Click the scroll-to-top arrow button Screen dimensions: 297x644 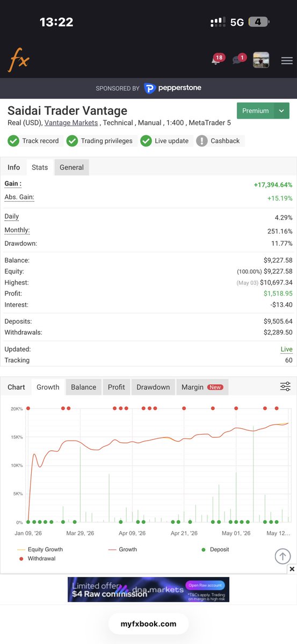pyautogui.click(x=282, y=557)
